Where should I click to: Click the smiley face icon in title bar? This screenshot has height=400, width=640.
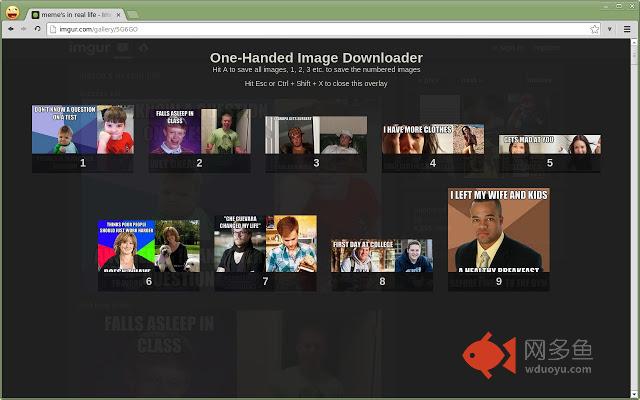click(x=12, y=13)
